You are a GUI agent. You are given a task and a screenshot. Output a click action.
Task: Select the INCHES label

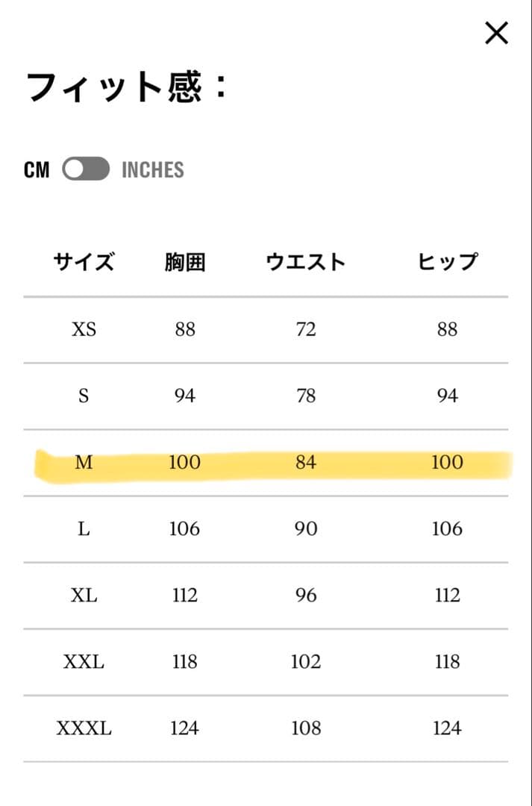[x=151, y=169]
